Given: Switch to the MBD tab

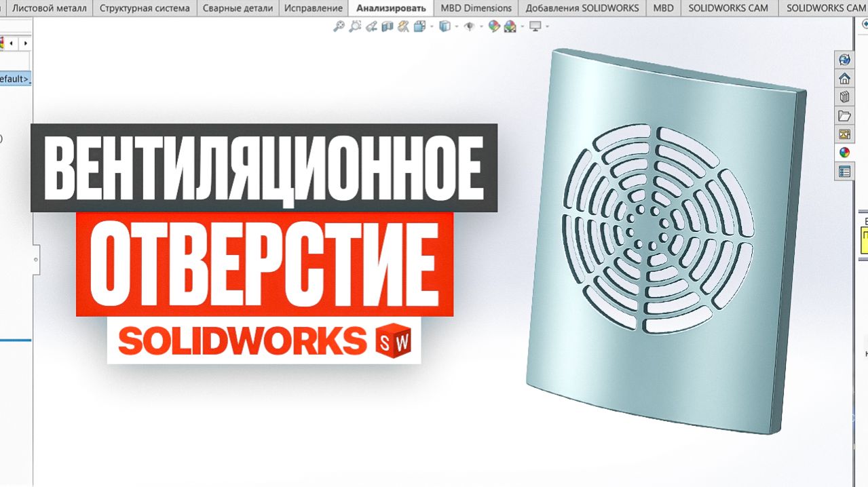Looking at the screenshot, I should click(663, 8).
